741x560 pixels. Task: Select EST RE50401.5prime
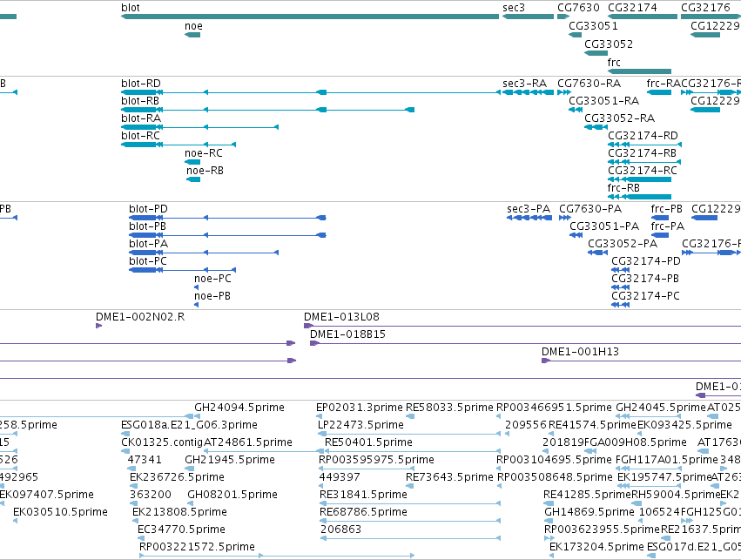click(413, 451)
